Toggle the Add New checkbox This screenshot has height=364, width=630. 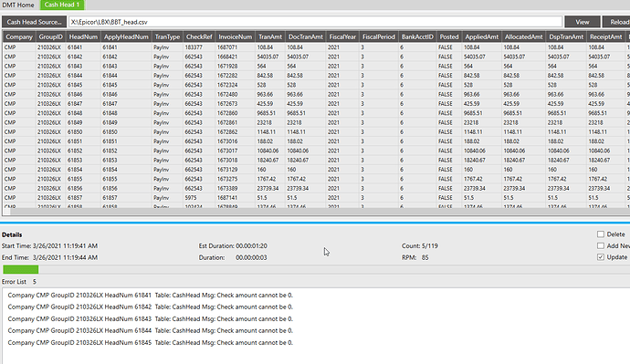click(601, 245)
